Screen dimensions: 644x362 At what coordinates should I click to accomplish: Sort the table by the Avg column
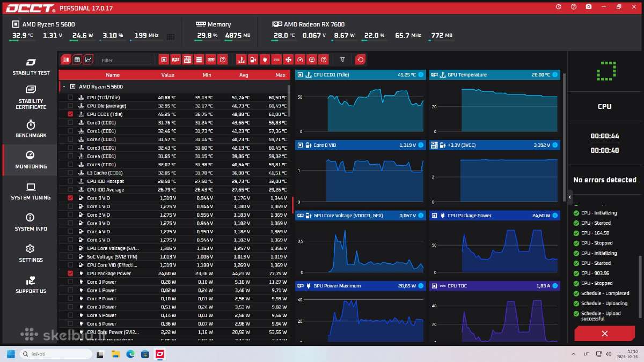[x=243, y=75]
